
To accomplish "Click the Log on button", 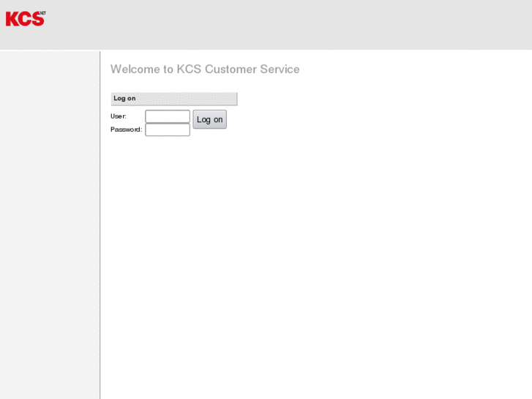I will pyautogui.click(x=210, y=119).
